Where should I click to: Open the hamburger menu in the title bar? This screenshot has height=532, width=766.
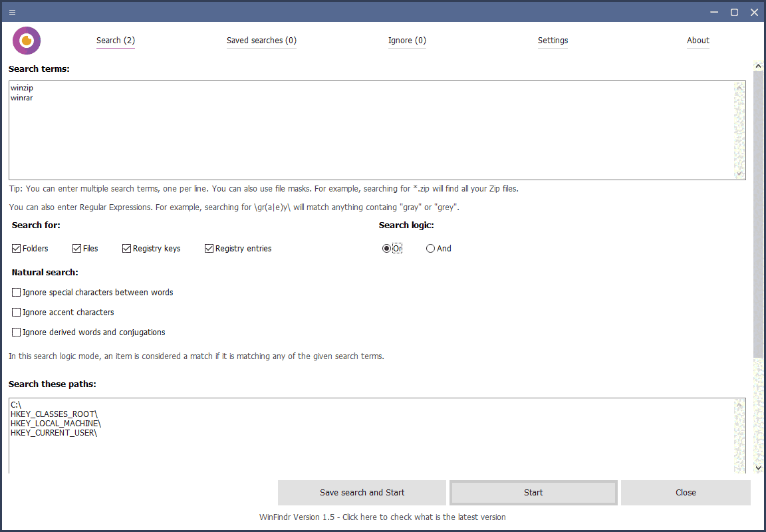11,12
